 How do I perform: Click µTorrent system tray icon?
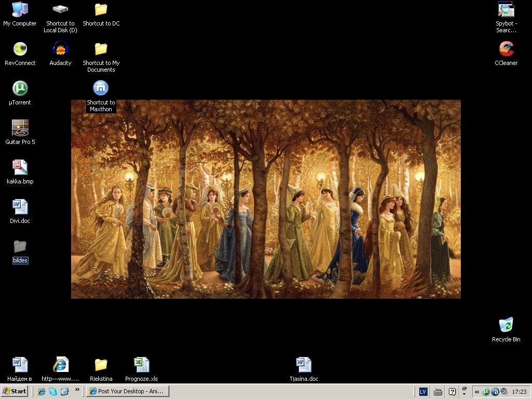[x=486, y=392]
